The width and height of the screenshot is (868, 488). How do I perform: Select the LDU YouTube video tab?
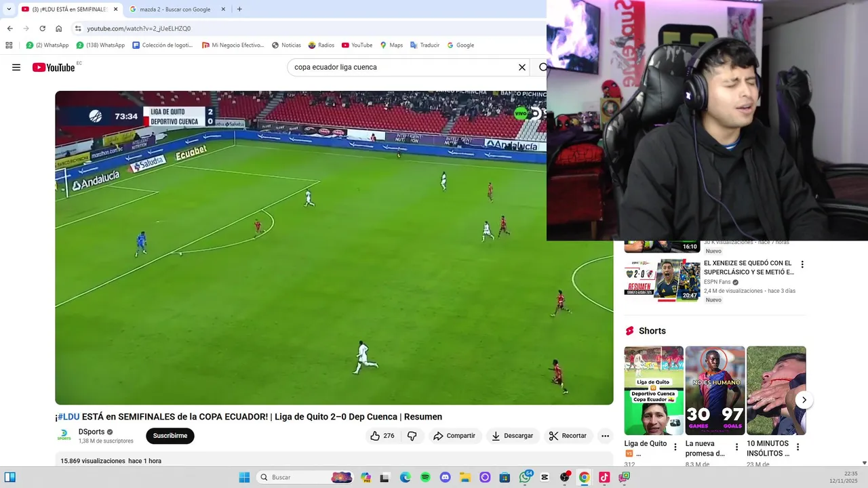pos(71,9)
